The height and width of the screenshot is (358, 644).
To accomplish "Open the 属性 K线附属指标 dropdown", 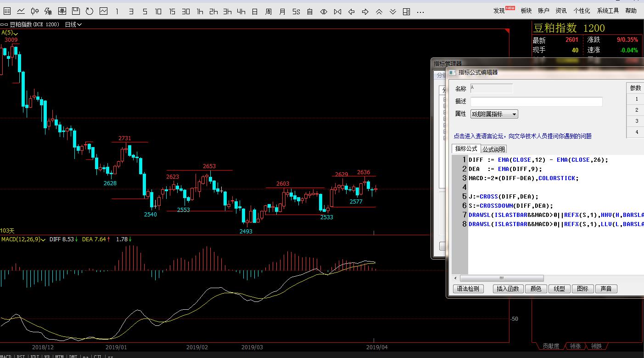I will tap(494, 114).
